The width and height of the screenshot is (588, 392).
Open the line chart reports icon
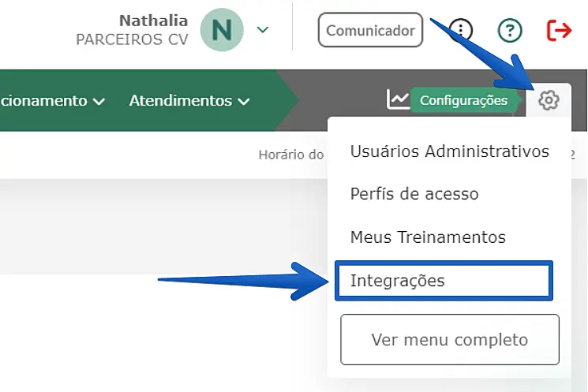pos(398,99)
